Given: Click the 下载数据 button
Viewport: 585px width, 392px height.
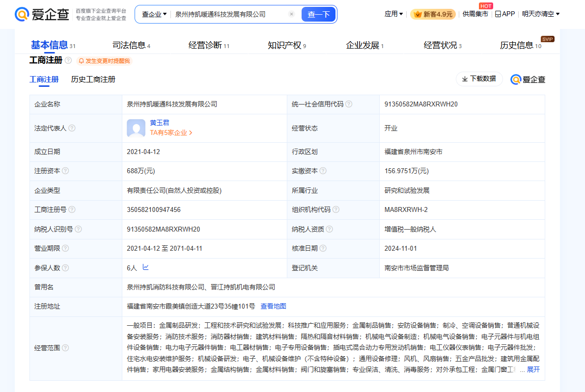Looking at the screenshot, I should (x=479, y=78).
